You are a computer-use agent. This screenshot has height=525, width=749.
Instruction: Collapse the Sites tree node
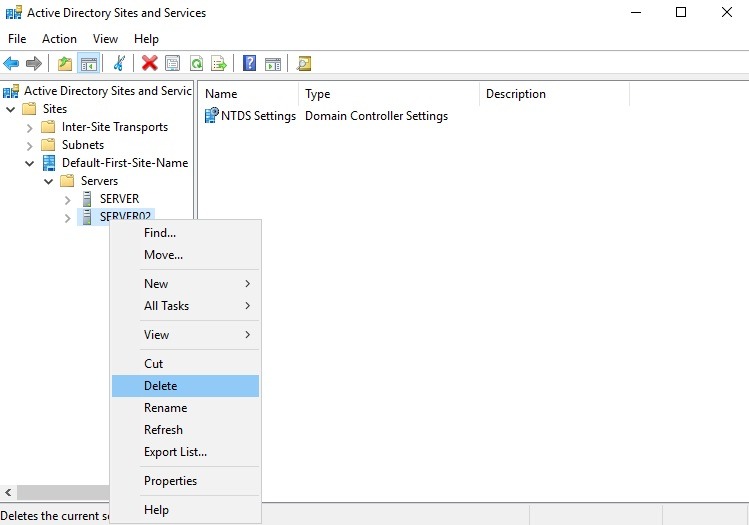tap(11, 109)
